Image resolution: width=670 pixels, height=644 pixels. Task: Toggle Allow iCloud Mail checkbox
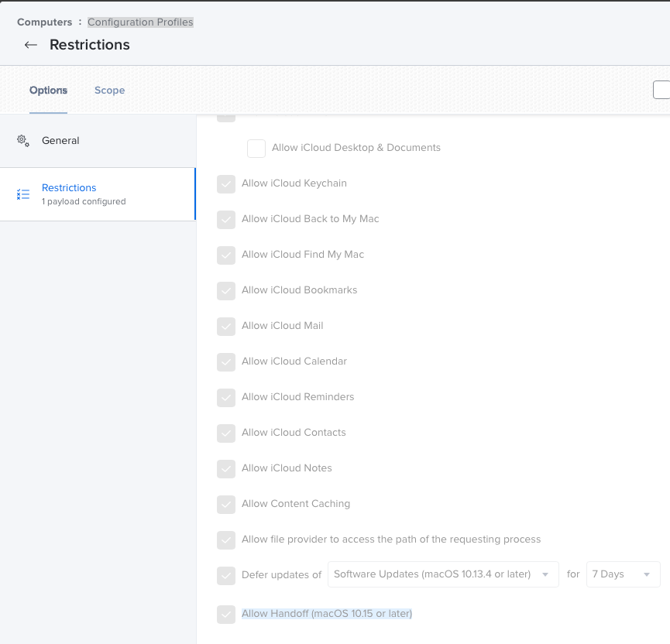pos(226,327)
